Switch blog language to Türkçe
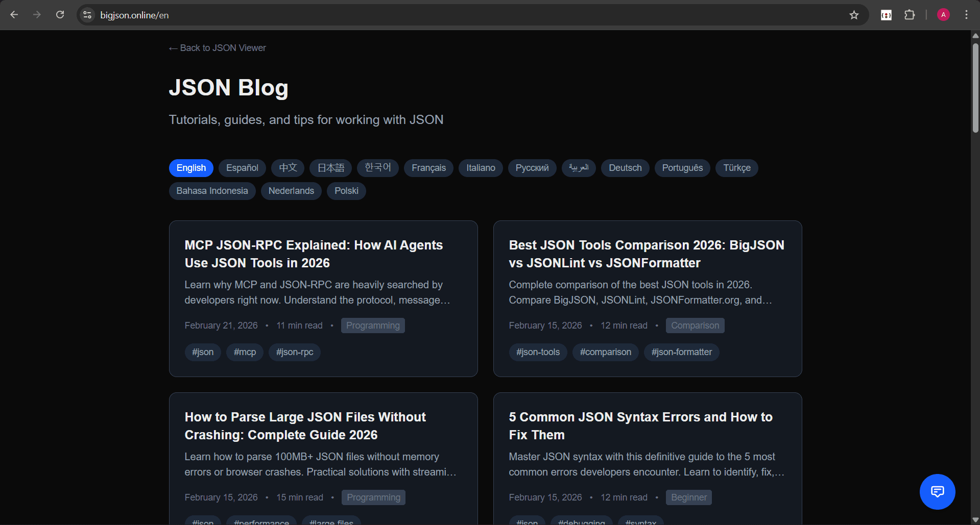 click(x=737, y=168)
